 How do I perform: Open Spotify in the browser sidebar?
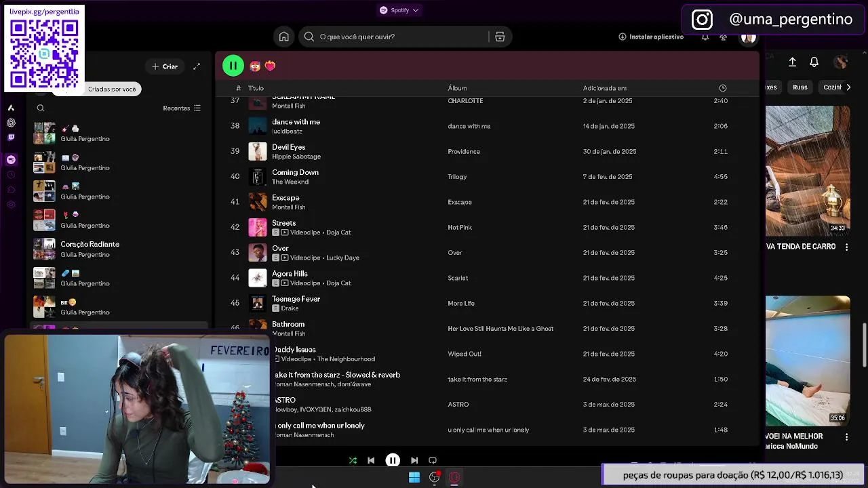(11, 159)
